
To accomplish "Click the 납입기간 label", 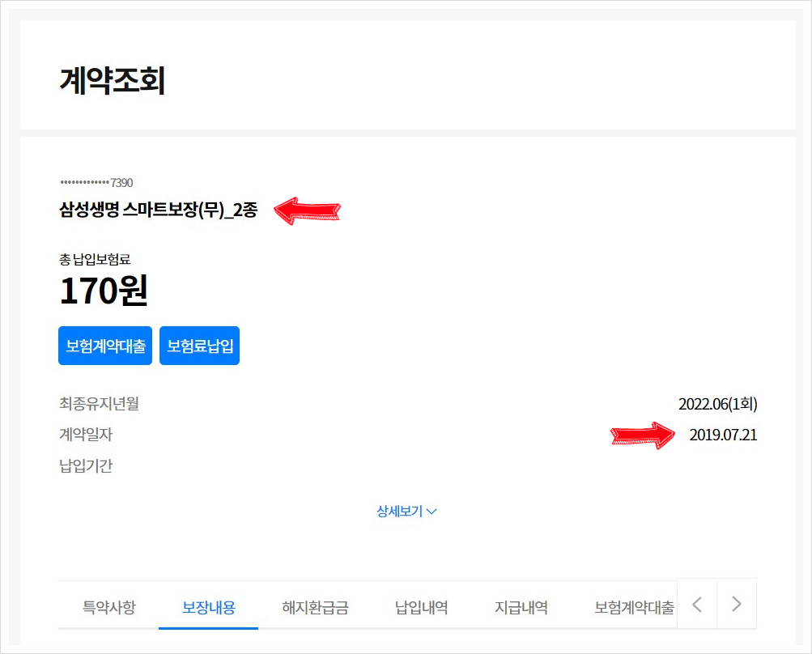I will (86, 465).
